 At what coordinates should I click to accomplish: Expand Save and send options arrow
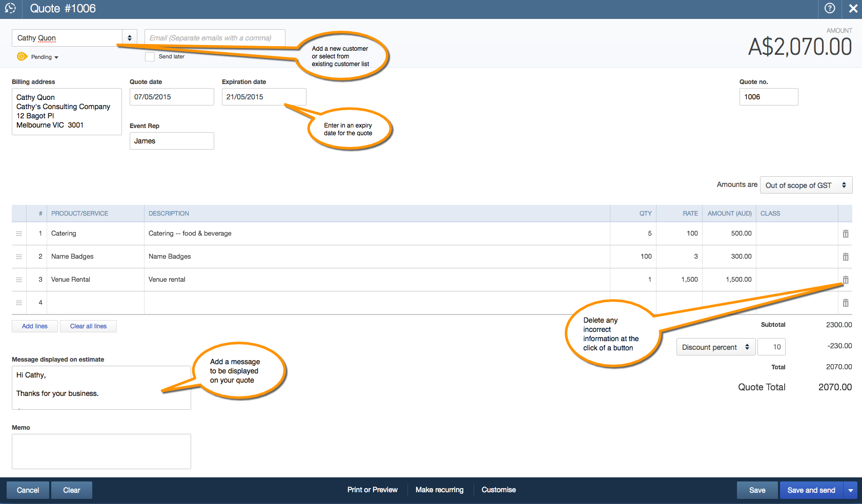pos(851,490)
